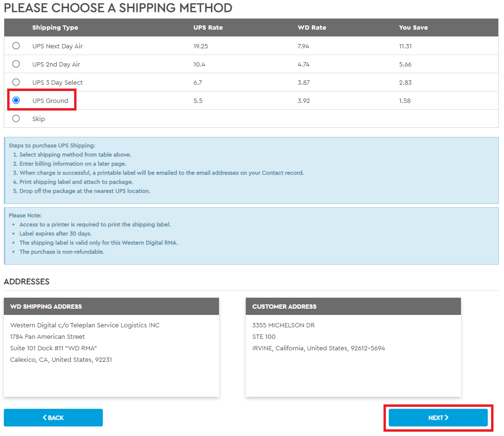Click the 19.25 UPS rate value
The width and height of the screenshot is (504, 436).
click(201, 46)
